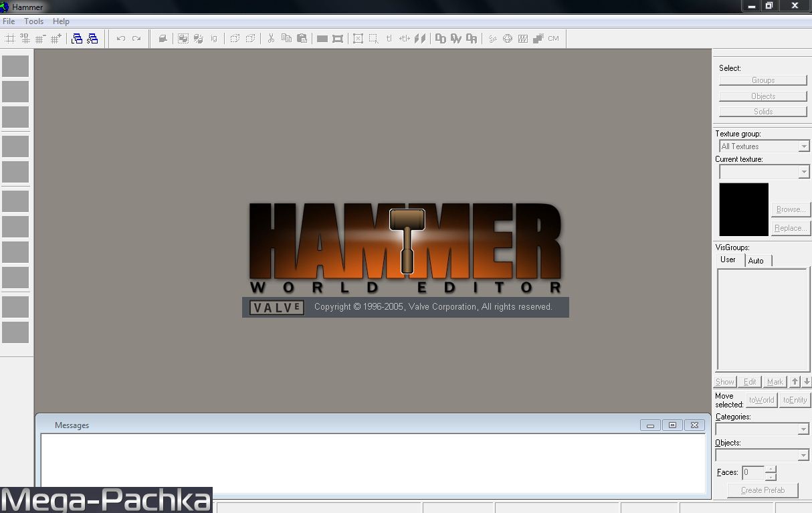The height and width of the screenshot is (513, 812).
Task: Switch to the Auto VisGroups tab
Action: (x=756, y=261)
